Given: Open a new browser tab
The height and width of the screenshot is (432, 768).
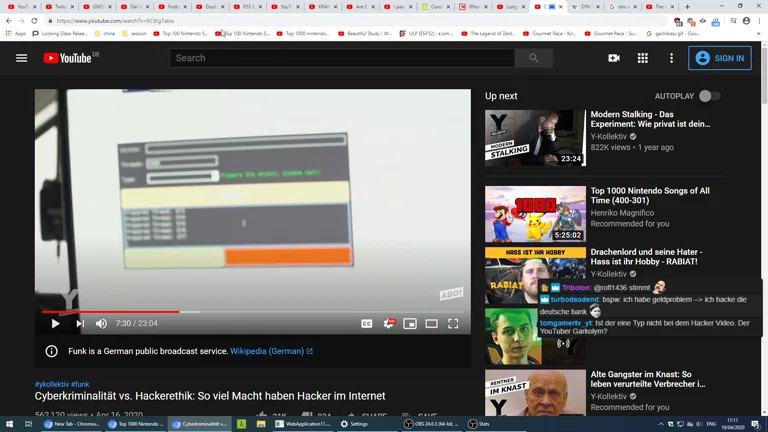Looking at the screenshot, I should 687,7.
